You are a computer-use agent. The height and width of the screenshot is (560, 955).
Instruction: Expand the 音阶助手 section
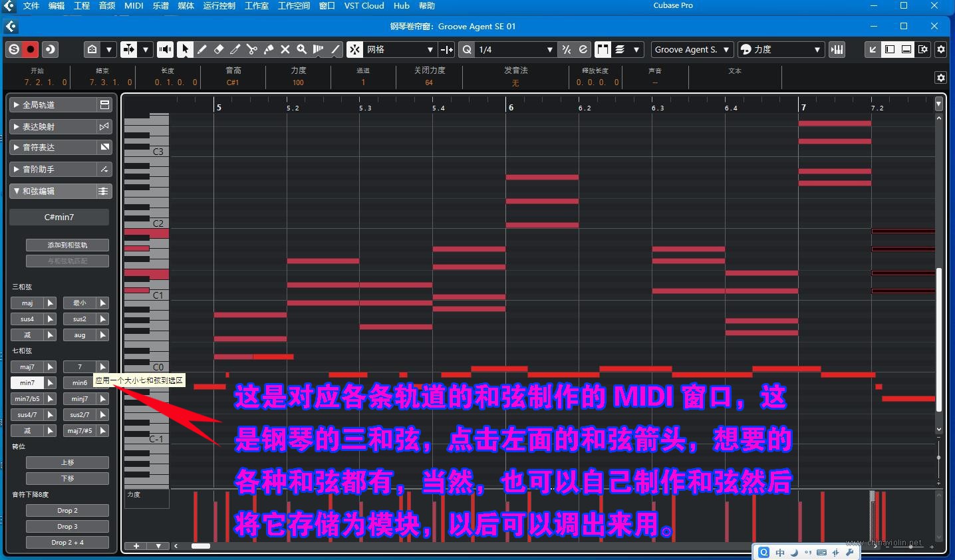55,170
